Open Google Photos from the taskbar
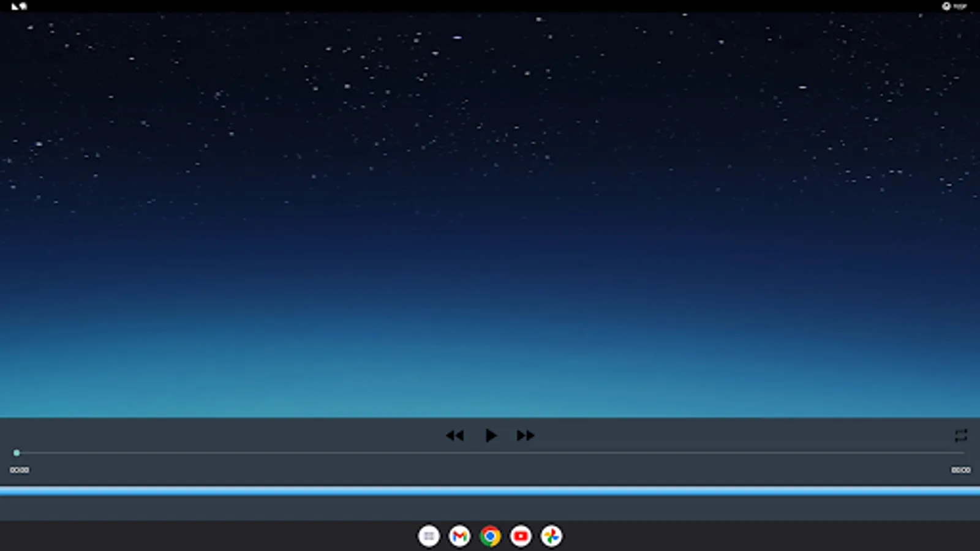The height and width of the screenshot is (551, 980). (551, 536)
